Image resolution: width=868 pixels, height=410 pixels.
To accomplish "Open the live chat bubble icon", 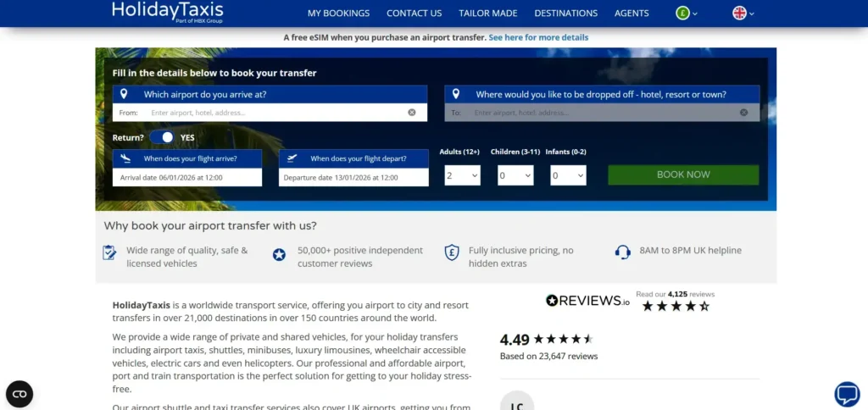I will click(x=847, y=394).
